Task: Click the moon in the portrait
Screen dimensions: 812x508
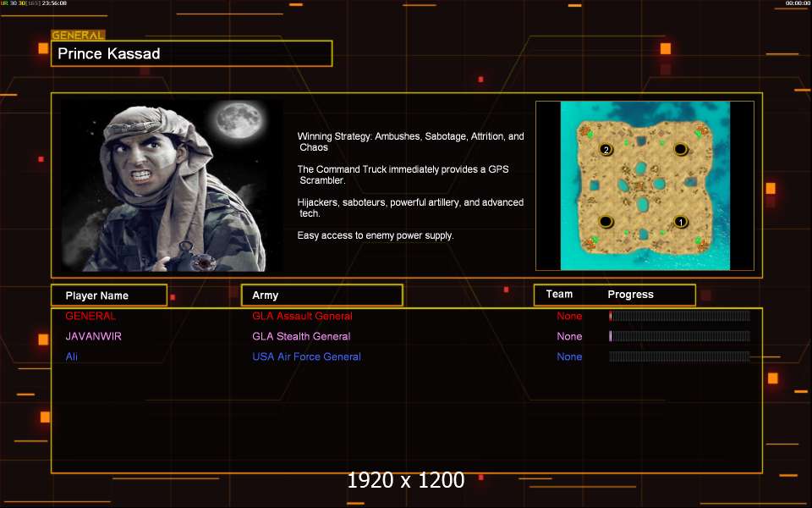Action: click(239, 120)
